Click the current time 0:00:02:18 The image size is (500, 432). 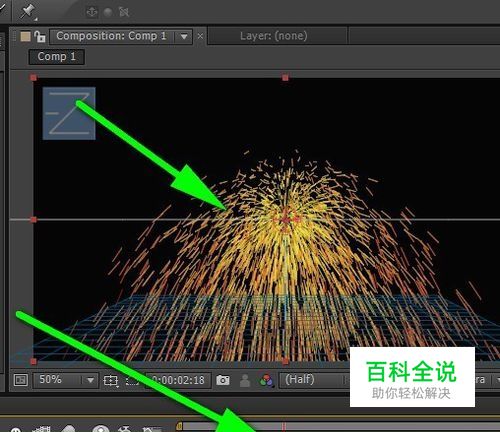point(178,380)
